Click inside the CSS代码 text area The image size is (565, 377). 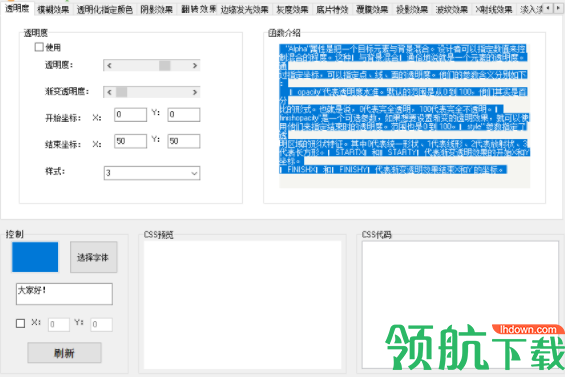point(461,305)
